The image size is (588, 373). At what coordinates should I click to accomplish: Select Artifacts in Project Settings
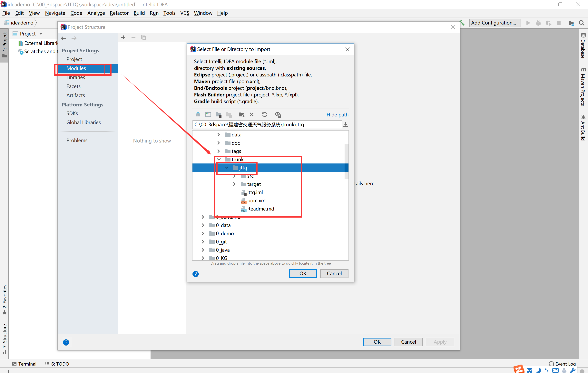click(x=75, y=95)
